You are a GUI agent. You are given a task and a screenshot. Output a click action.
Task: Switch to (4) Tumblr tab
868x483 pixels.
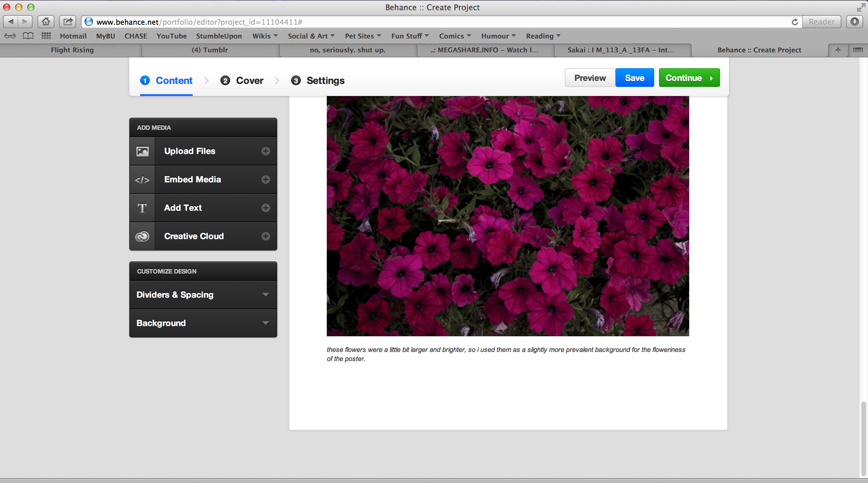click(x=210, y=50)
